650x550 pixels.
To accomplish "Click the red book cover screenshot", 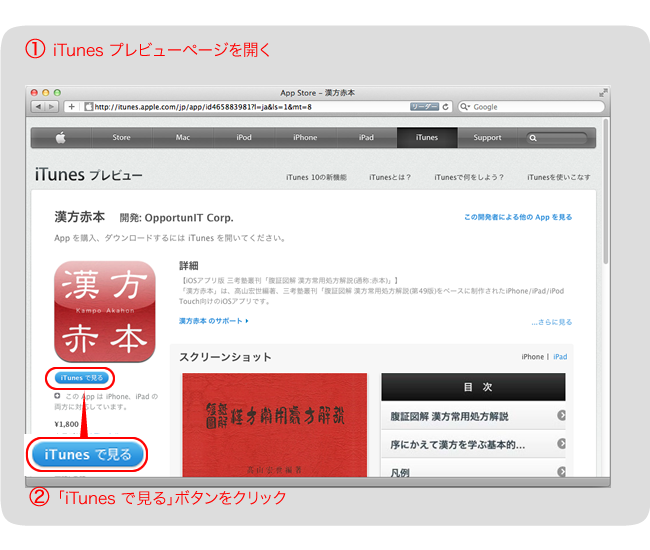I will [274, 425].
